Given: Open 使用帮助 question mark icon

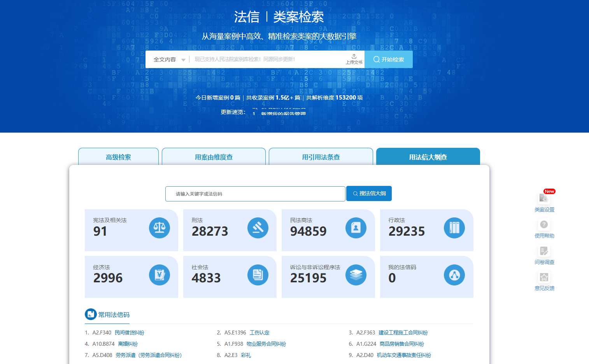Looking at the screenshot, I should point(544,224).
